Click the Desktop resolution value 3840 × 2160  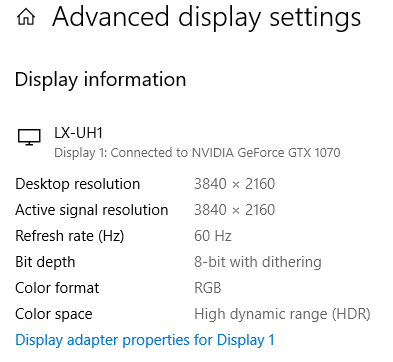[x=235, y=184]
